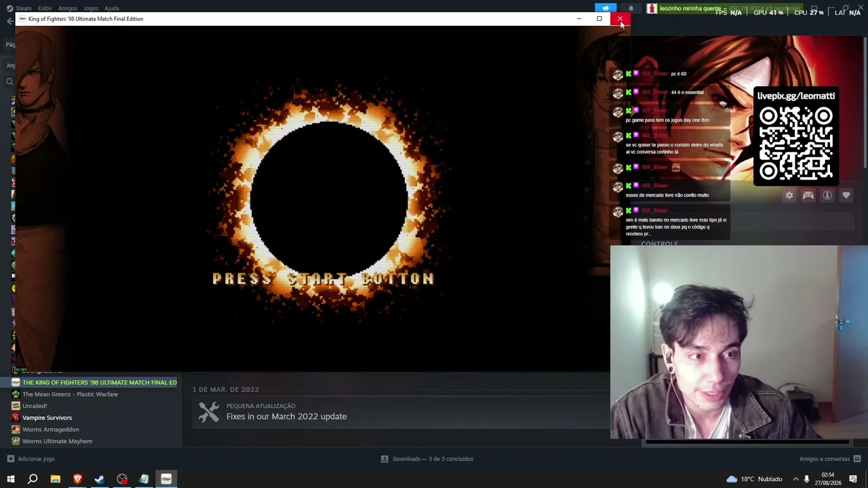
Task: Open Fixes in our March 2022 update
Action: 286,416
